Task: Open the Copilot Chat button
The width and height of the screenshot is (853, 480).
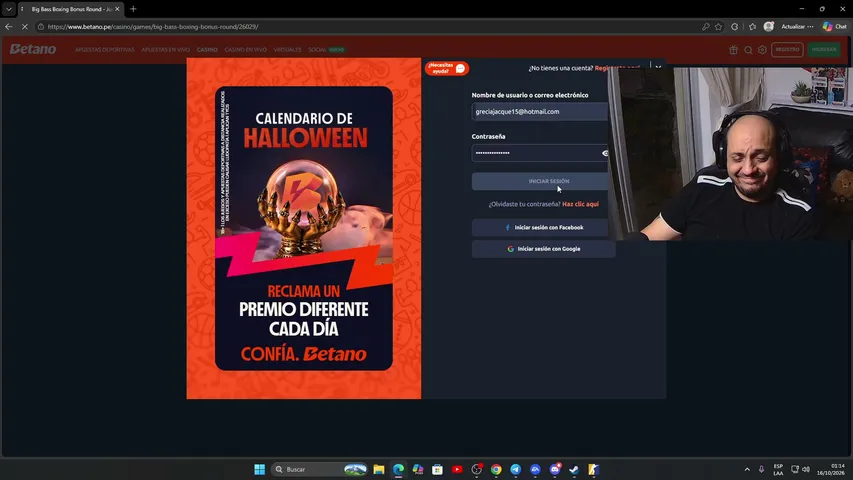Action: point(835,26)
